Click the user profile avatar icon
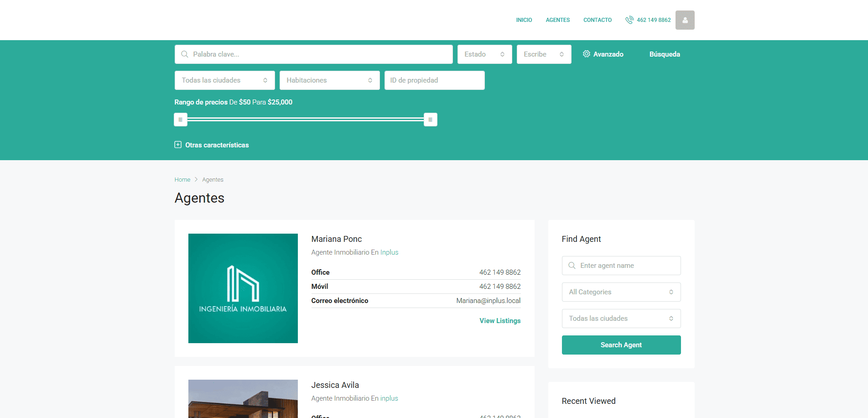This screenshot has width=868, height=418. (x=685, y=20)
